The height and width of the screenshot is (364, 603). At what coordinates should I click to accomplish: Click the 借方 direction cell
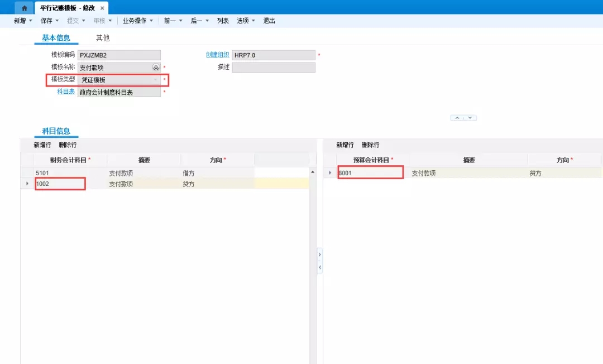pos(218,173)
